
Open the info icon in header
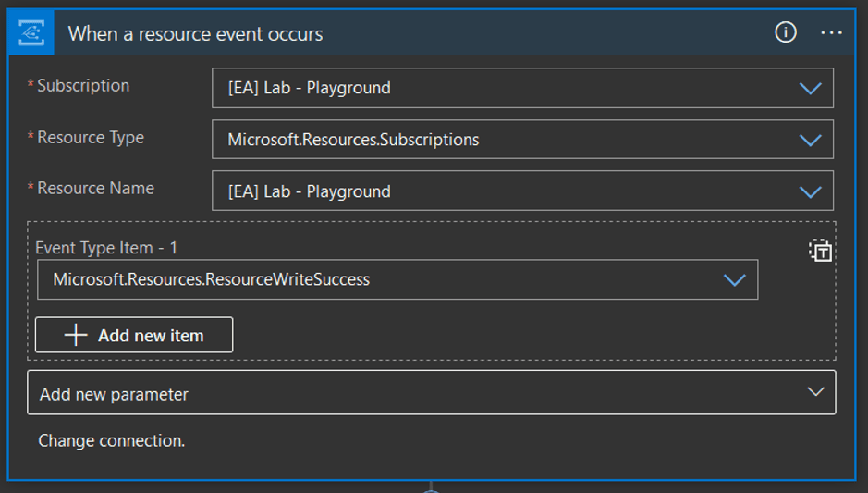(x=786, y=32)
